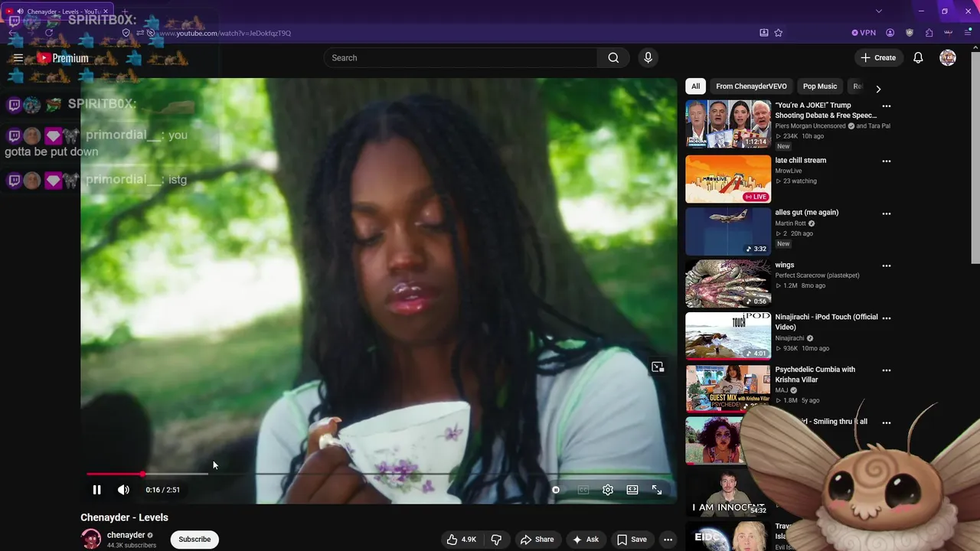
Task: Toggle theater mode in the player
Action: pos(632,490)
